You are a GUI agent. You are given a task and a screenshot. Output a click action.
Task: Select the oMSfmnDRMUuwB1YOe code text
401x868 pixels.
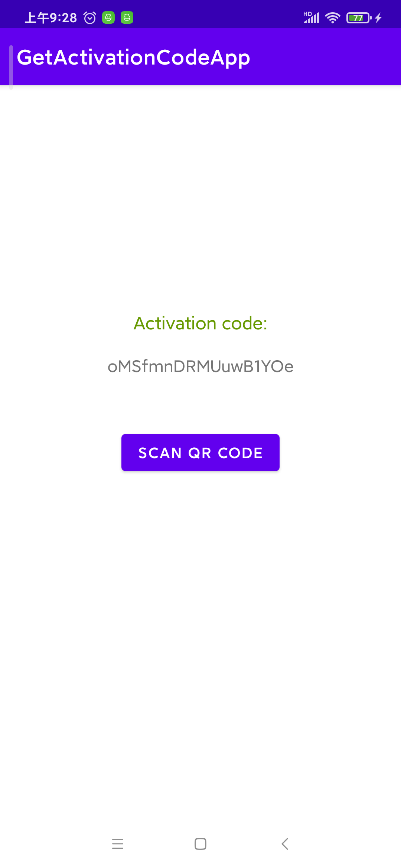pyautogui.click(x=200, y=366)
